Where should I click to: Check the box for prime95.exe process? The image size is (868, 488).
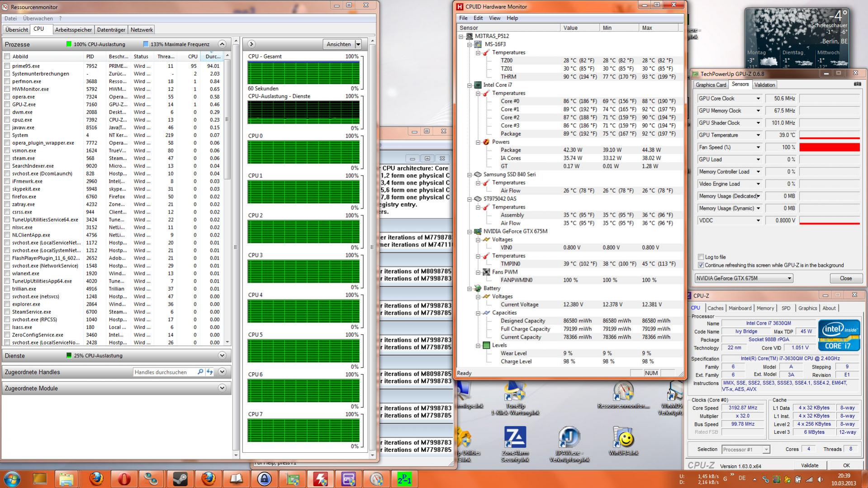coord(7,66)
